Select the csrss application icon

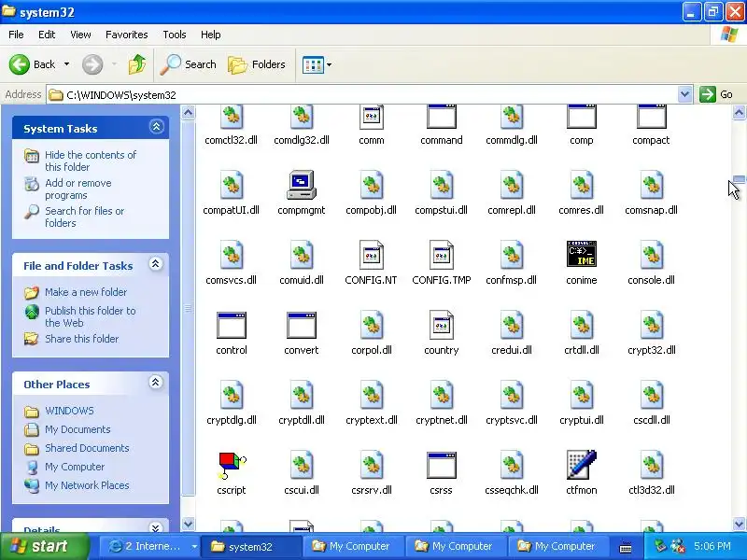[441, 465]
